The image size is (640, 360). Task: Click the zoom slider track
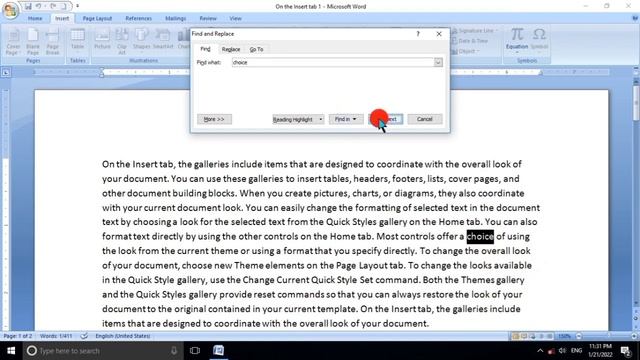(x=606, y=336)
